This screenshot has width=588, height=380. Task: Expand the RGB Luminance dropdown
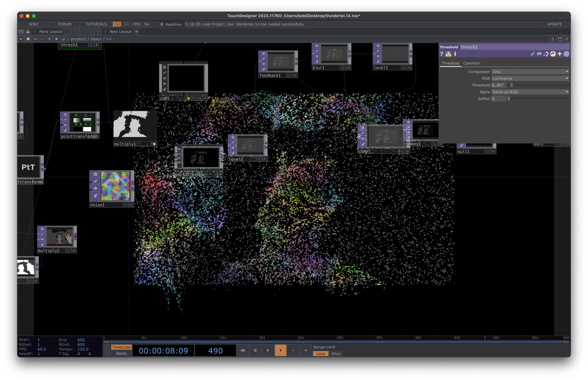pos(530,78)
